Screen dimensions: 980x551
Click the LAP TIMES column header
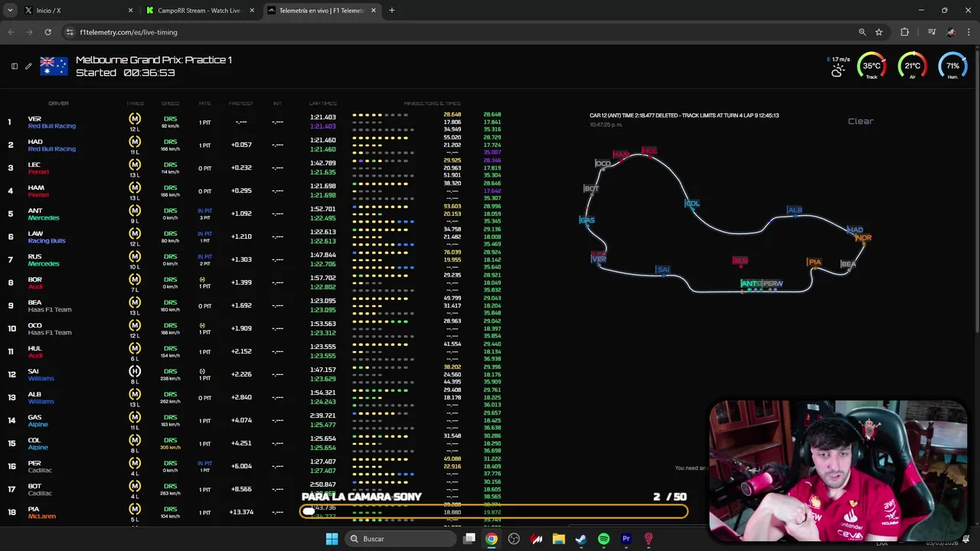click(x=322, y=103)
